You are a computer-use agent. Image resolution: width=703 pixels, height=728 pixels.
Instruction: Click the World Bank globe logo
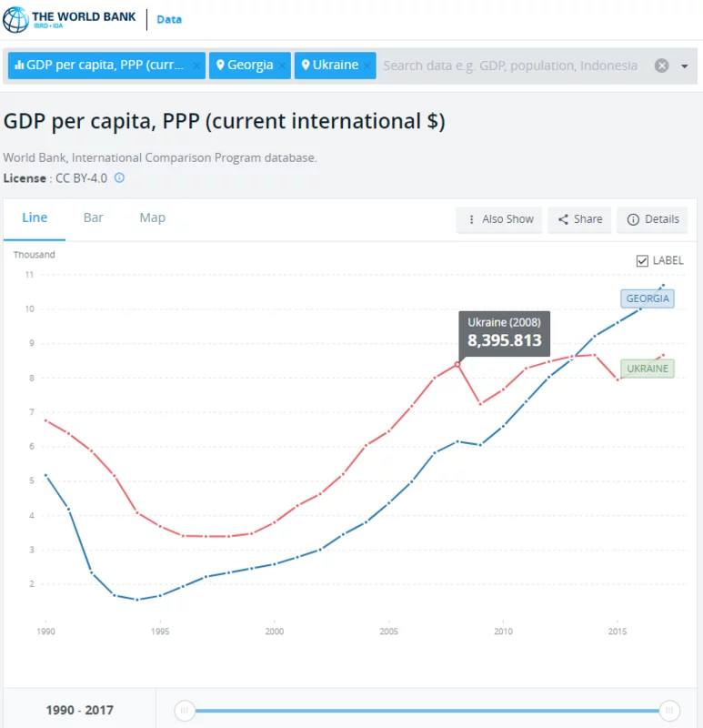point(16,19)
